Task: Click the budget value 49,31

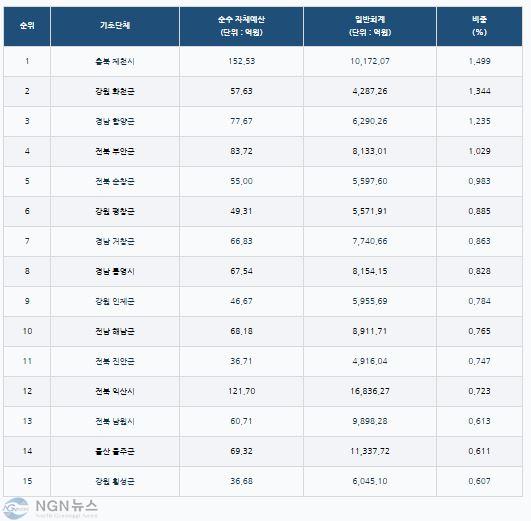Action: pyautogui.click(x=241, y=211)
